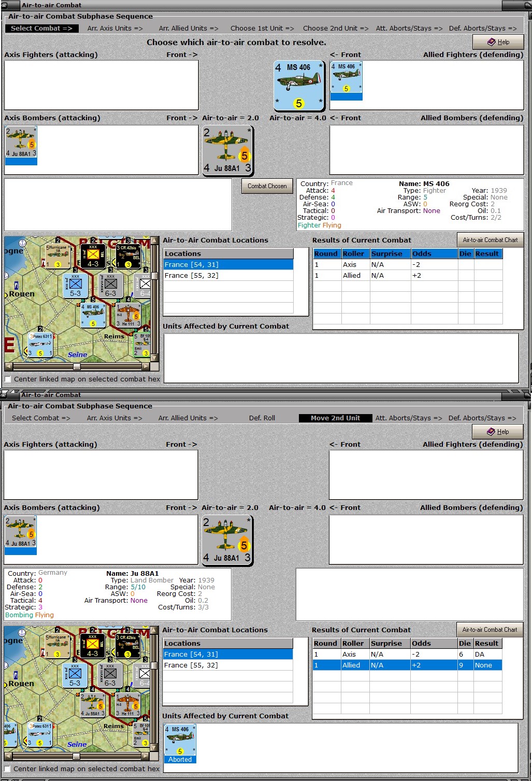Click the Round column header in upper results table
The width and height of the screenshot is (532, 781).
coord(327,254)
